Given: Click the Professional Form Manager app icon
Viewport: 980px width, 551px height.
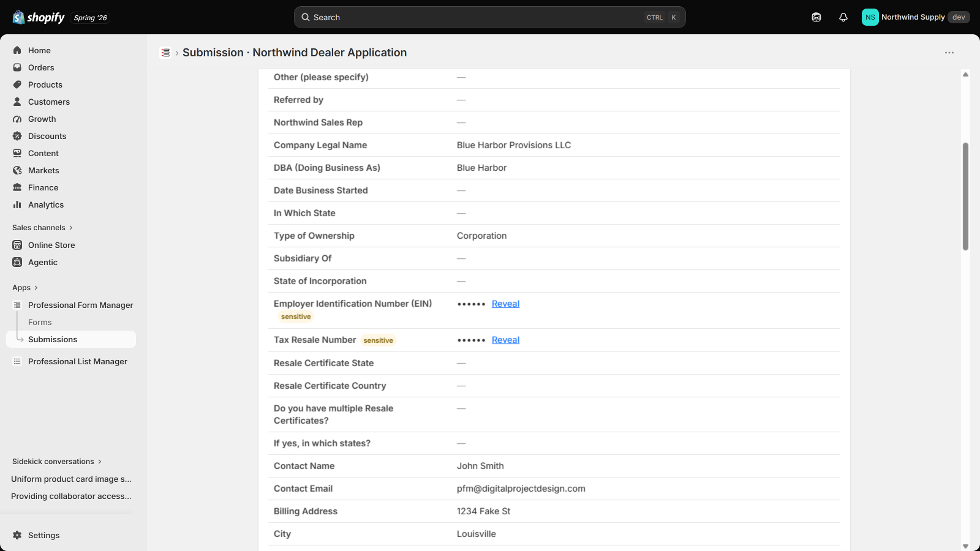Looking at the screenshot, I should click(17, 305).
